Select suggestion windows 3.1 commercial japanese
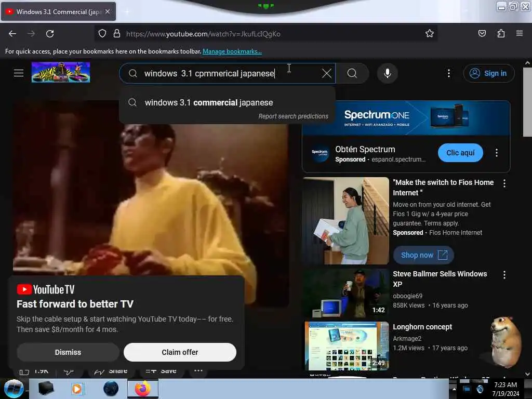 pos(227,102)
